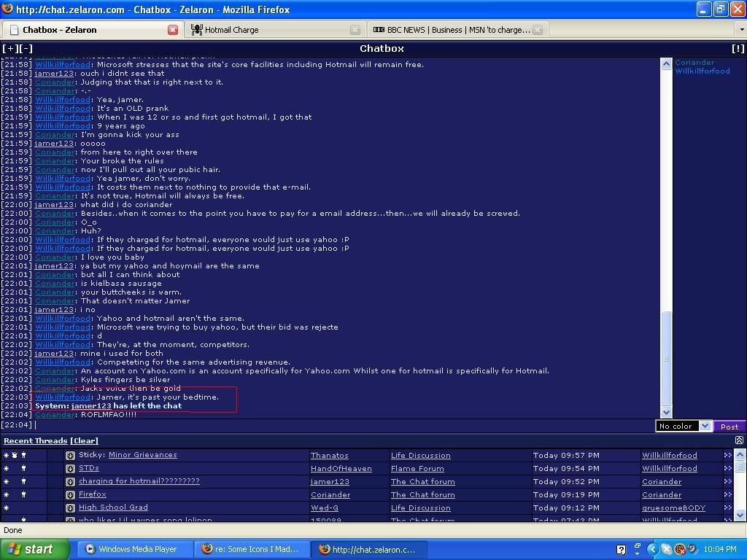This screenshot has height=560, width=747.
Task: Close the BBC NEWS tab
Action: click(538, 30)
